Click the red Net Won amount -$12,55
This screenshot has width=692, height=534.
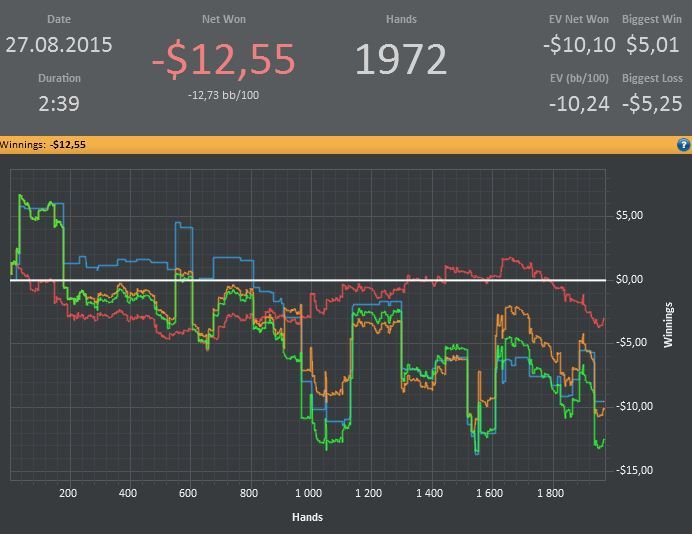pyautogui.click(x=223, y=59)
